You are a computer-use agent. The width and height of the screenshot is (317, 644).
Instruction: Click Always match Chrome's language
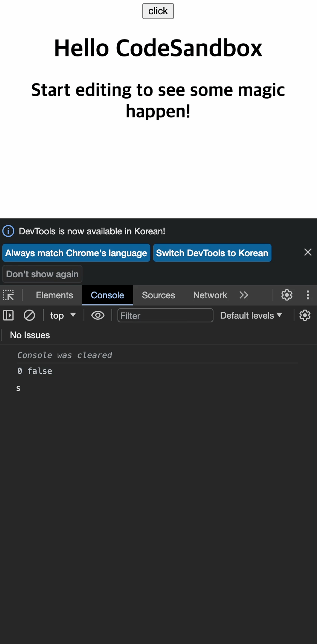pyautogui.click(x=76, y=253)
